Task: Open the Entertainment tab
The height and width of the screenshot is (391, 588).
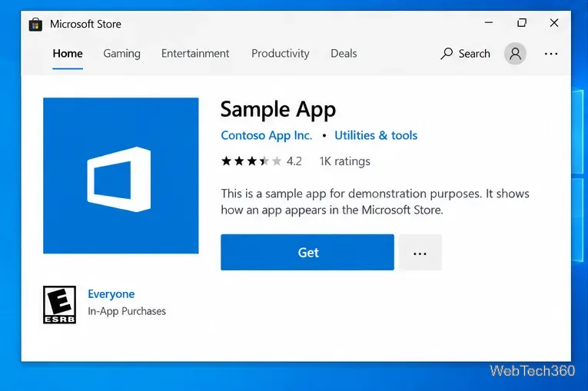Action: tap(195, 54)
